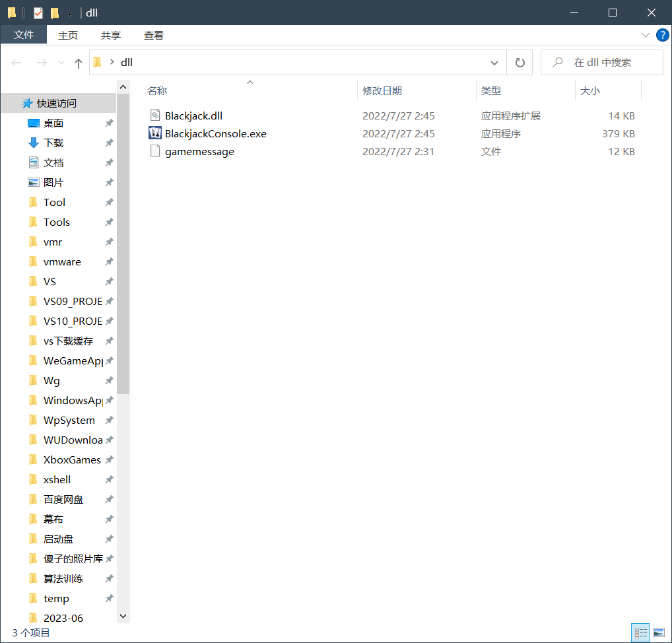The width and height of the screenshot is (672, 643).
Task: Click the Help question mark icon
Action: (662, 35)
